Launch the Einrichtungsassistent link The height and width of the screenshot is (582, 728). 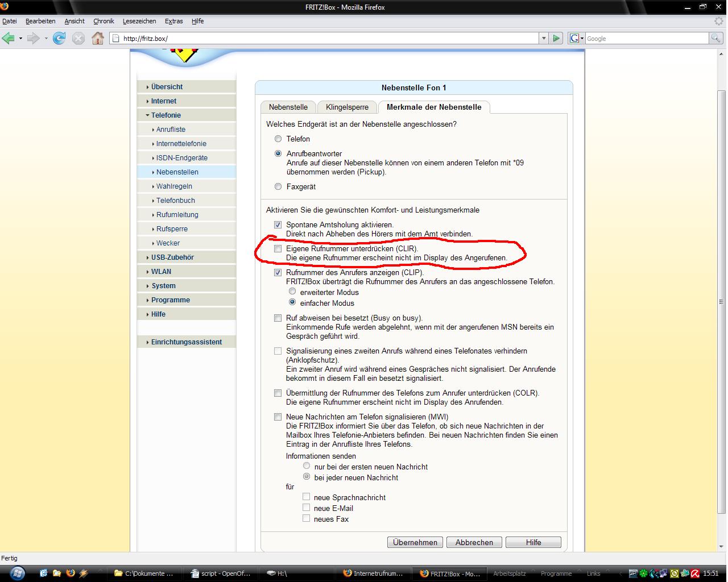[187, 342]
